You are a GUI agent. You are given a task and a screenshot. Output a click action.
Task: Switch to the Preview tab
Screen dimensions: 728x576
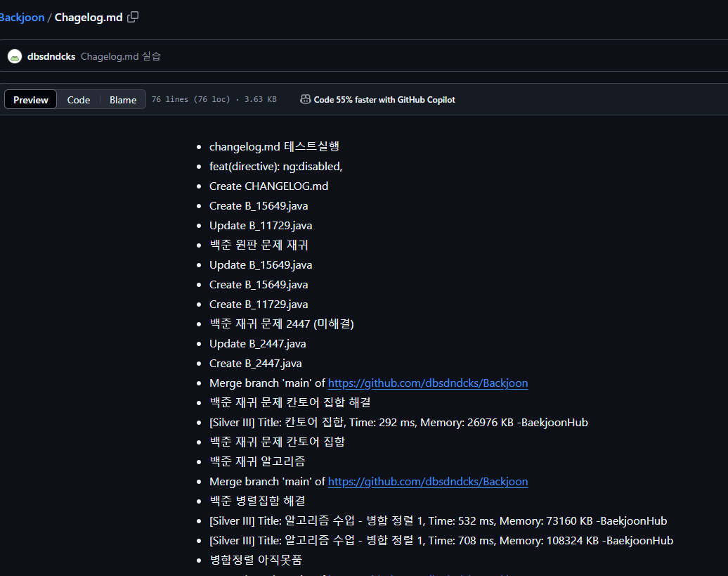[31, 99]
